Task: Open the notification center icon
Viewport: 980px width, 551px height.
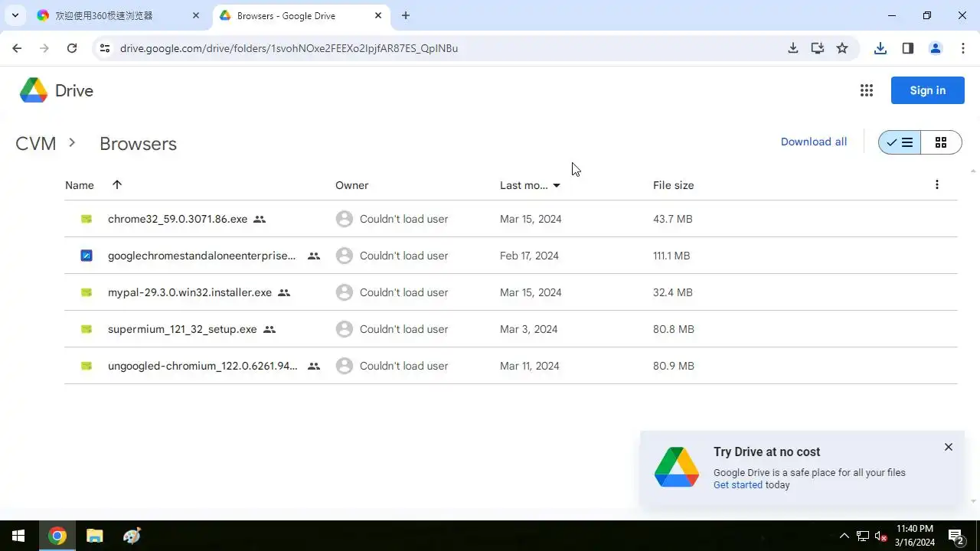Action: pyautogui.click(x=956, y=536)
